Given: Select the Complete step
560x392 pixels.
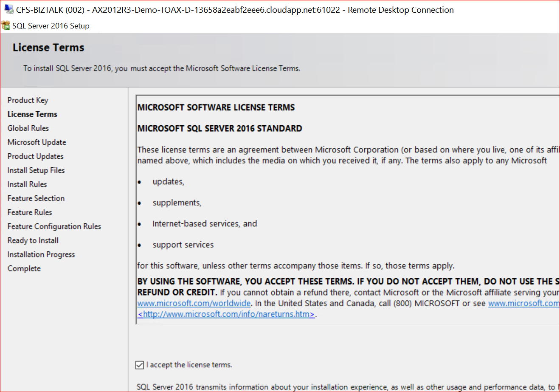Looking at the screenshot, I should (x=24, y=268).
